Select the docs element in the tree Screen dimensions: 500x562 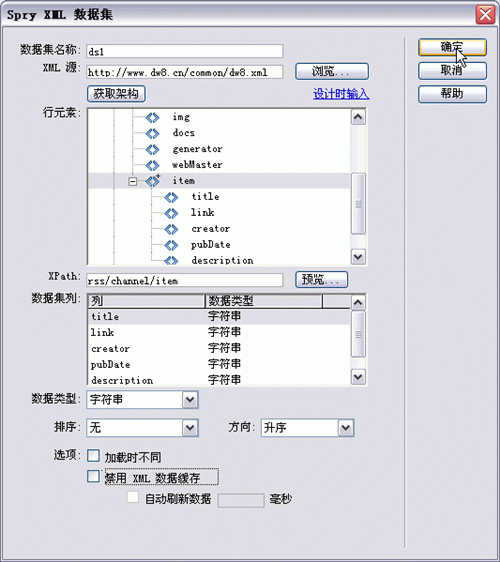coord(184,133)
